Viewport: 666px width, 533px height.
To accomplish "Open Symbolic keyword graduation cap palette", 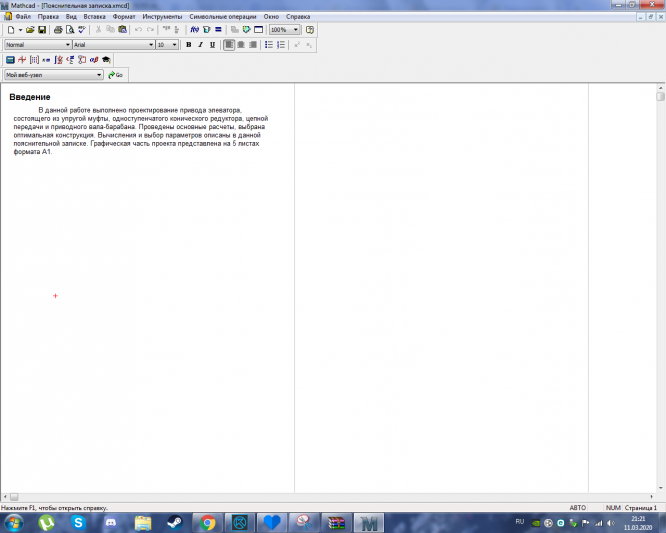I will [x=106, y=60].
